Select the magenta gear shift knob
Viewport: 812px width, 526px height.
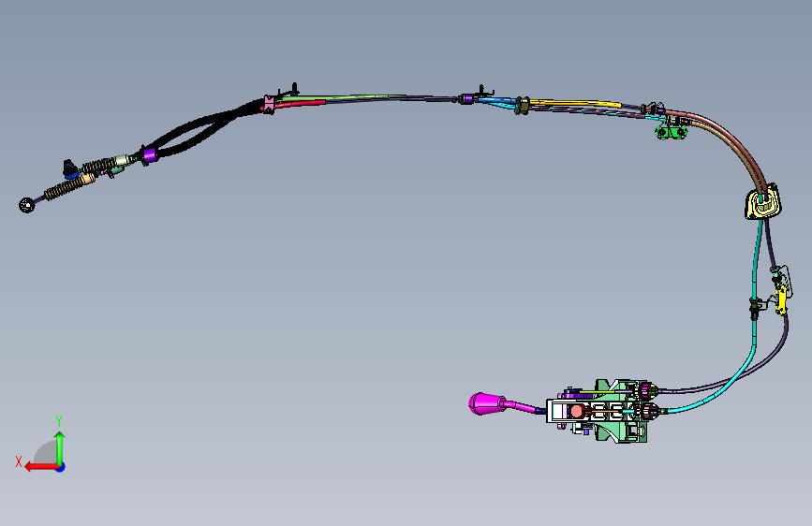pyautogui.click(x=487, y=403)
